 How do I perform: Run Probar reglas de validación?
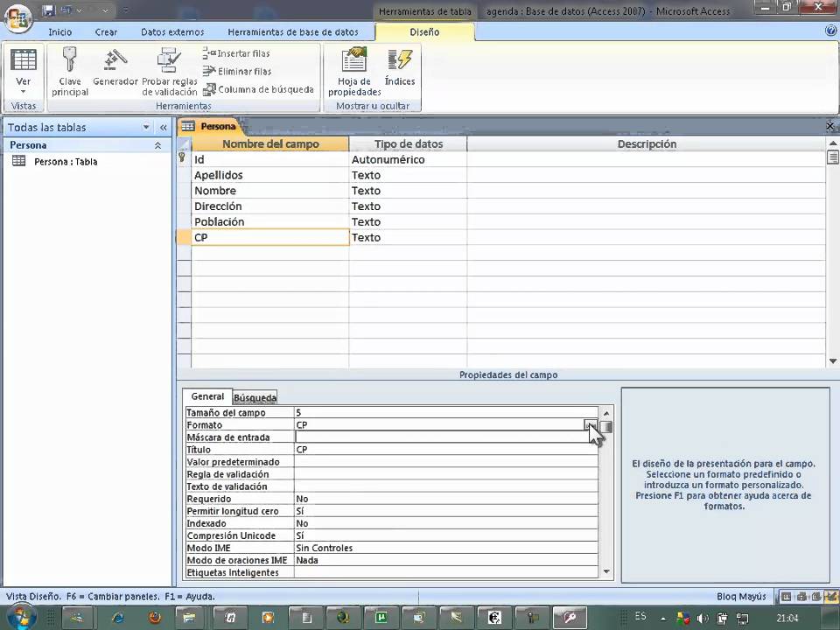pos(169,71)
